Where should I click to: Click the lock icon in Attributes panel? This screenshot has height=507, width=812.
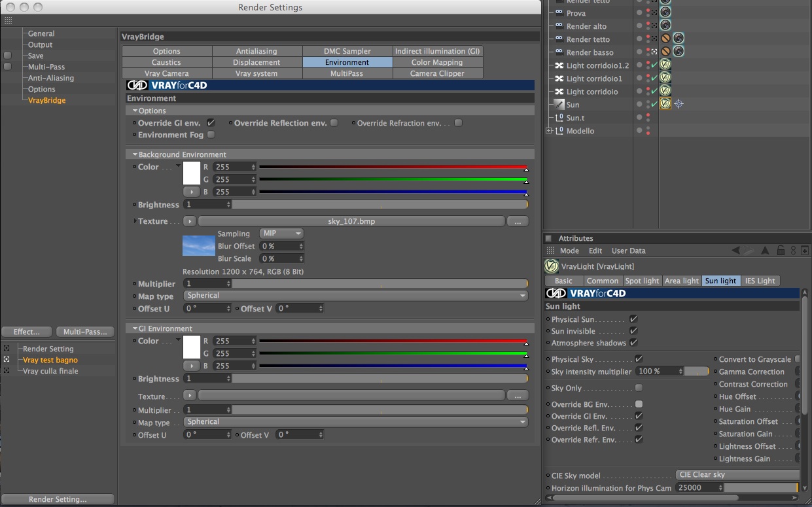click(781, 250)
